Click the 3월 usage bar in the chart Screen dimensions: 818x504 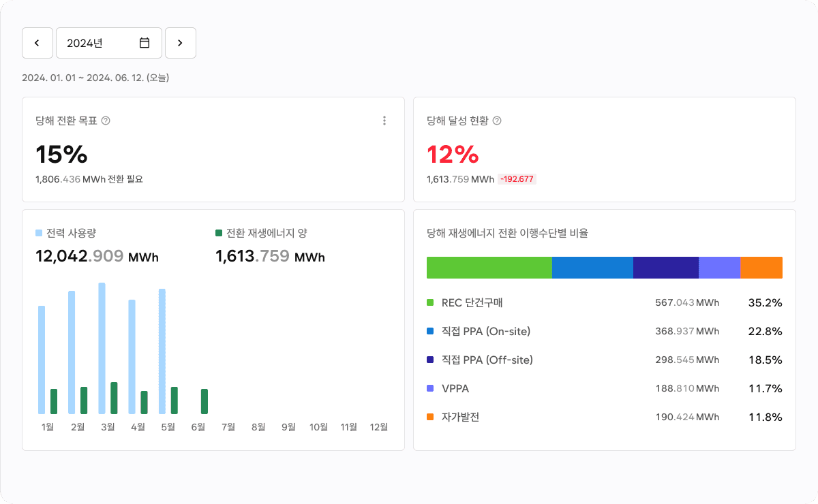(103, 347)
